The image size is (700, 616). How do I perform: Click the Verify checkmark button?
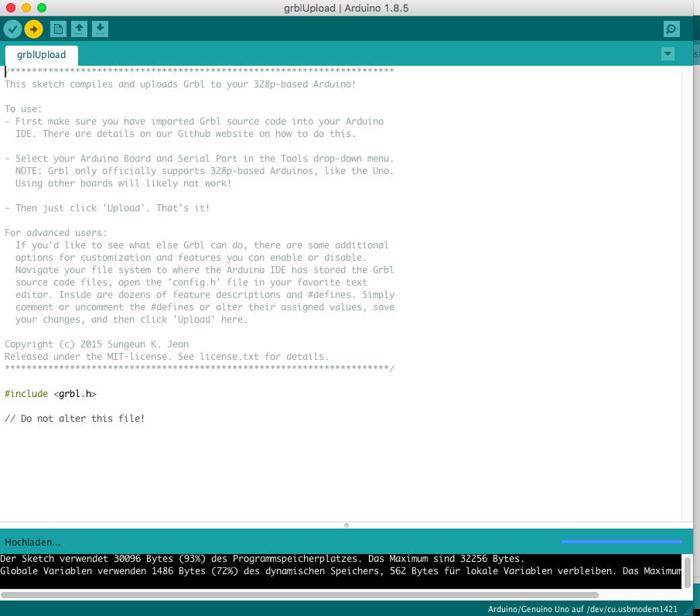click(12, 29)
